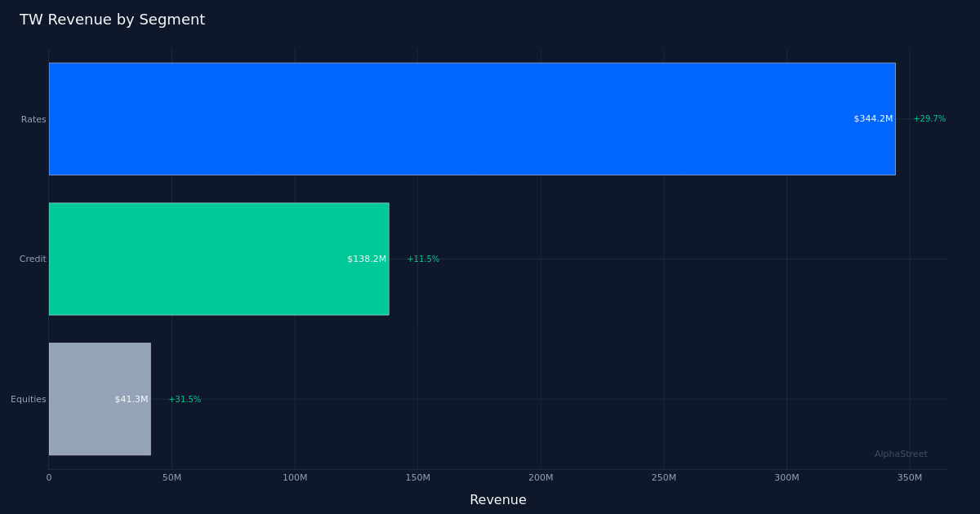Select the +29.7% growth label

click(929, 119)
